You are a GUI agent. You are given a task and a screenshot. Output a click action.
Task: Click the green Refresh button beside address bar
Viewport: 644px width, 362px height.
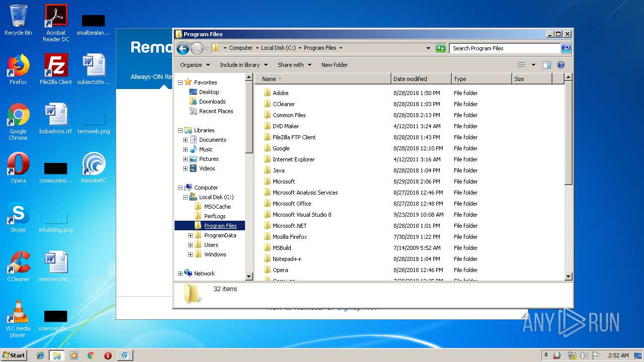[x=441, y=48]
